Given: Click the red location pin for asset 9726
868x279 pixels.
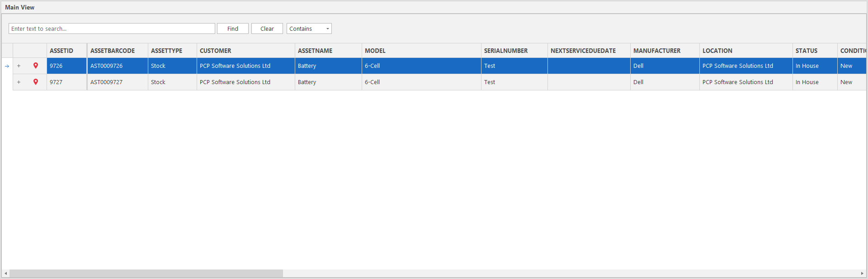Looking at the screenshot, I should click(36, 66).
